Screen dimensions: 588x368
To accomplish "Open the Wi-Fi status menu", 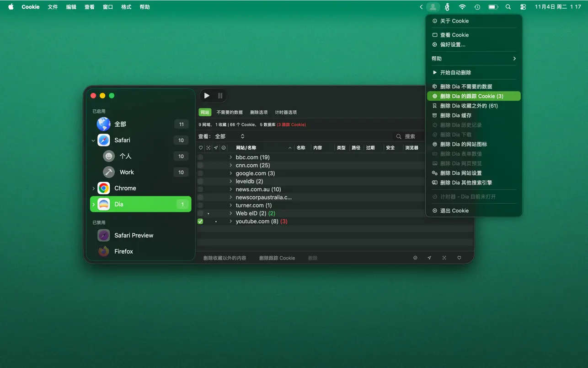I will (x=462, y=7).
